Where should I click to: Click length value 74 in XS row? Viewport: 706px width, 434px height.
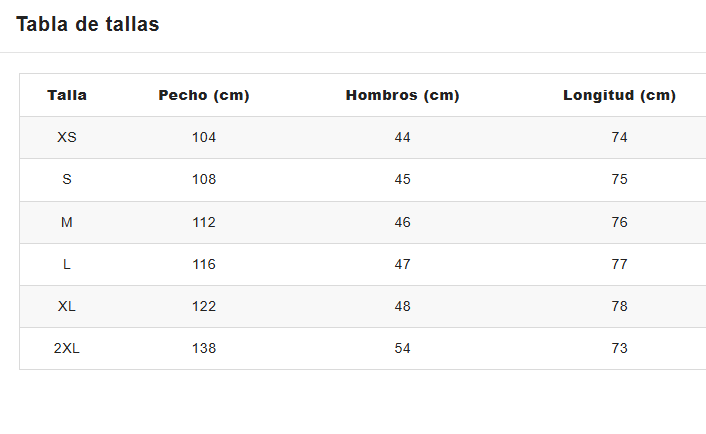point(619,137)
